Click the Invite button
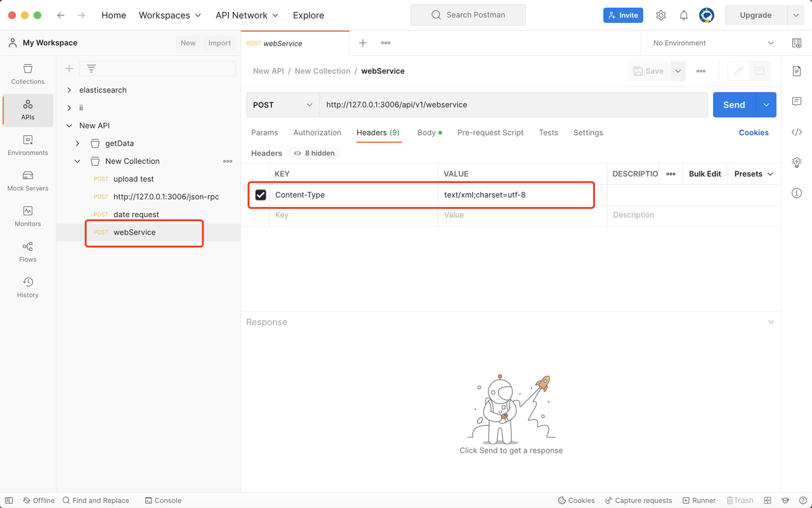Screen dimensions: 812x508 coord(623,15)
